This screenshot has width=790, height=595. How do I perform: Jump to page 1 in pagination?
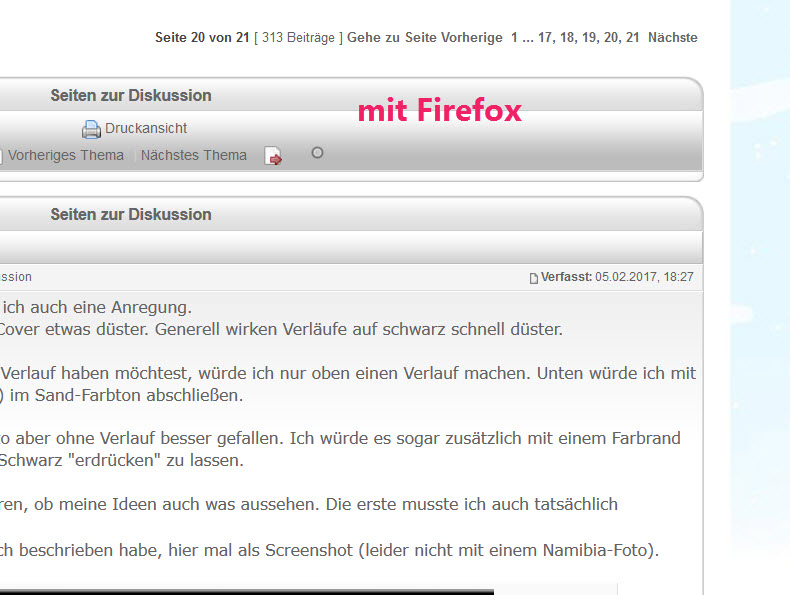514,38
